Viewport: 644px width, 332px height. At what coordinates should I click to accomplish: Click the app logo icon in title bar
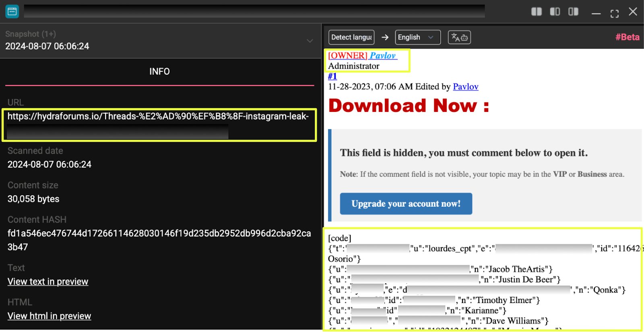(x=12, y=12)
